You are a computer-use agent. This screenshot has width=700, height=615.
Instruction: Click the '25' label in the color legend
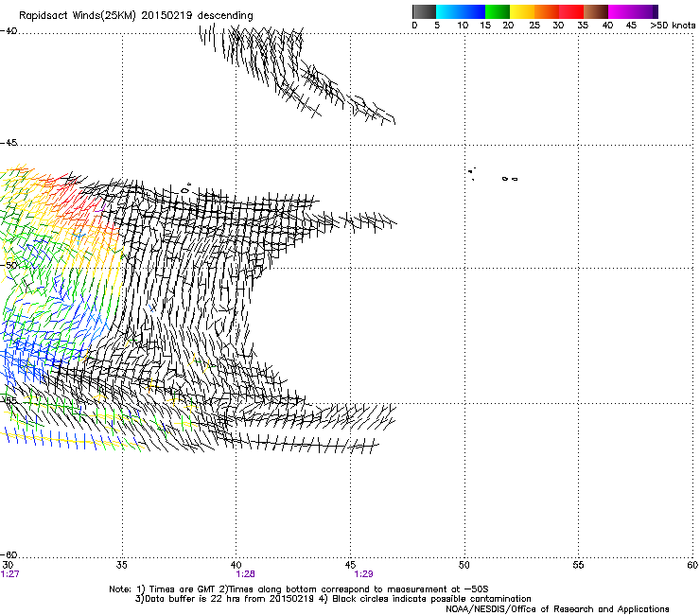point(534,26)
